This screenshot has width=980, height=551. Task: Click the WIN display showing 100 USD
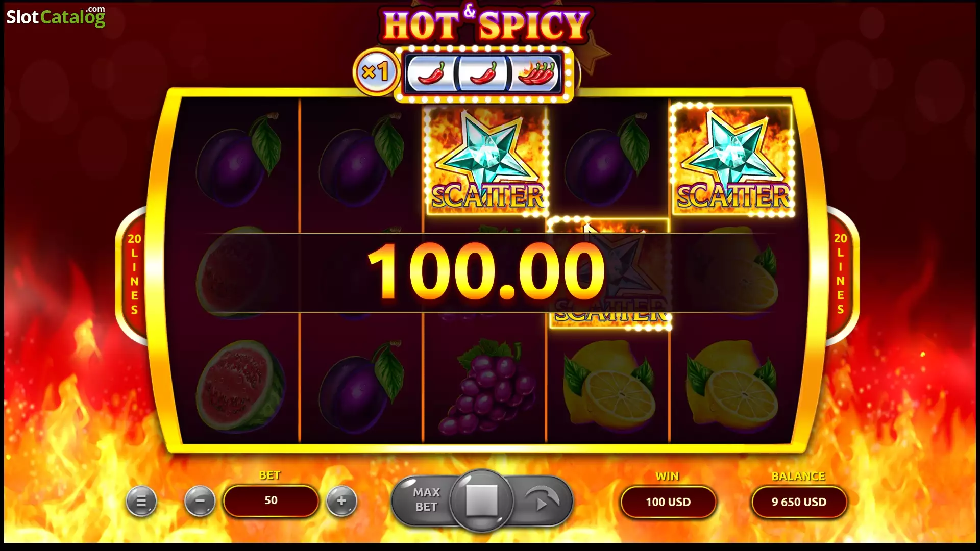[x=668, y=502]
